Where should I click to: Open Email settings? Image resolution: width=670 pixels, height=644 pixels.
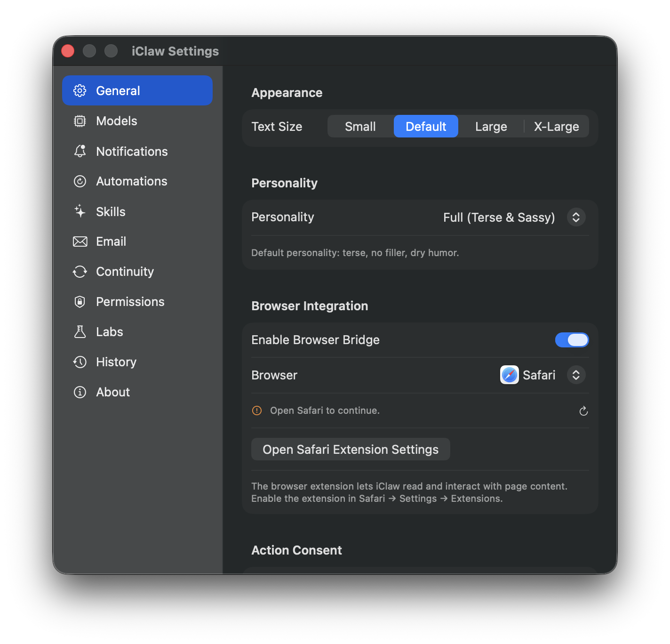(137, 241)
